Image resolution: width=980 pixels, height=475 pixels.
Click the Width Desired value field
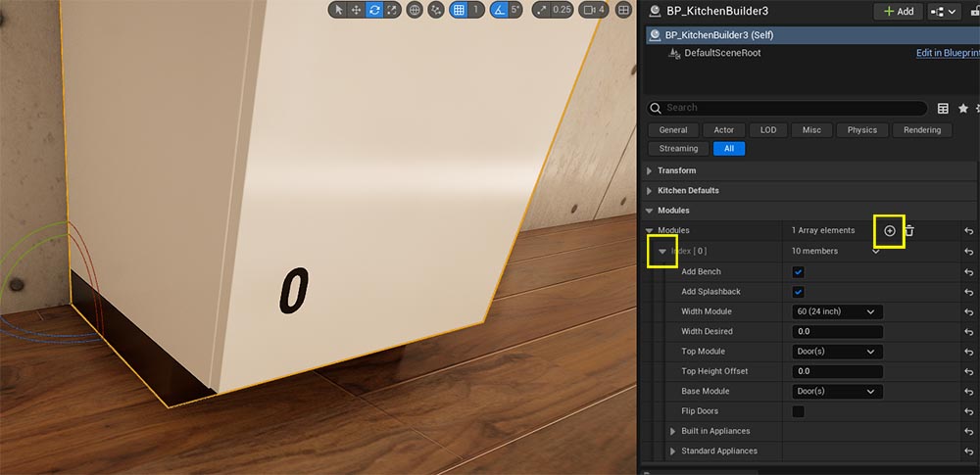837,332
